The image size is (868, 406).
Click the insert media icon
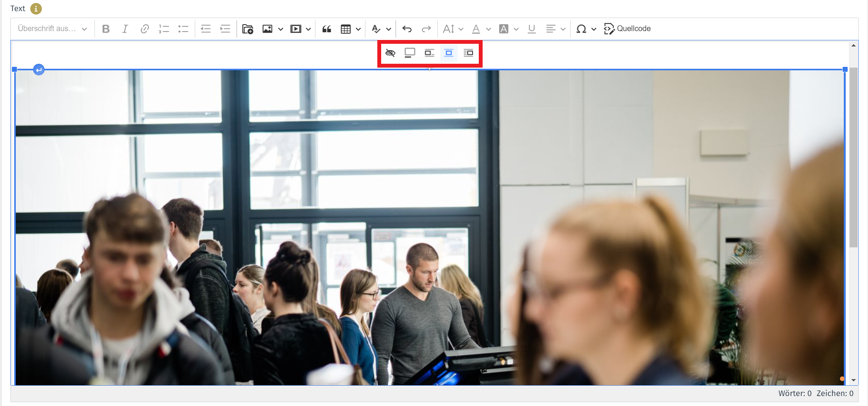[295, 29]
